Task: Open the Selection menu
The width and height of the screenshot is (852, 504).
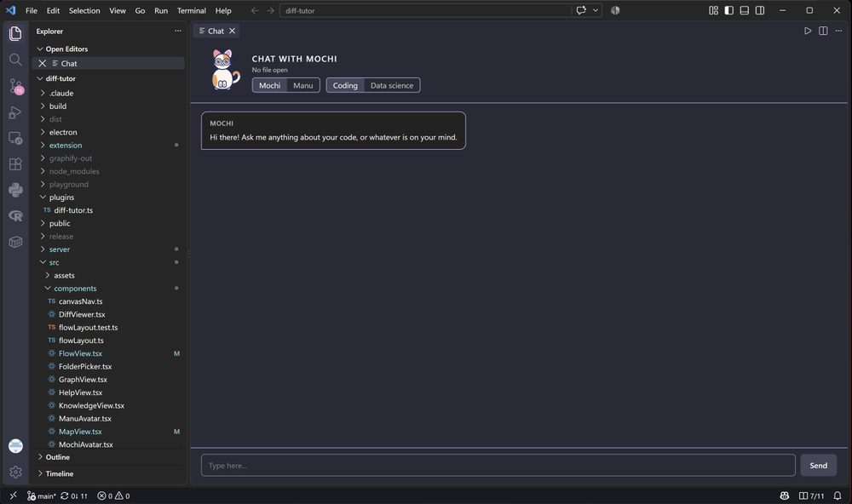Action: point(84,10)
